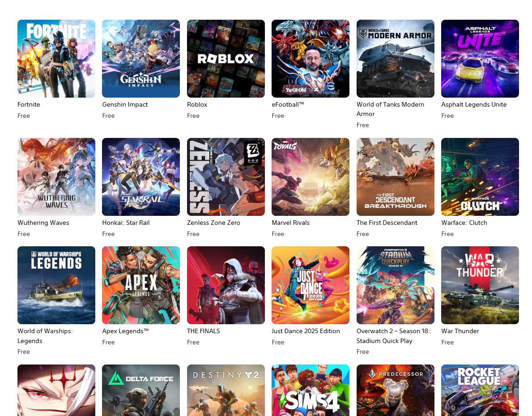
Task: Open the Fortnite cover thumbnail
Action: [x=56, y=59]
